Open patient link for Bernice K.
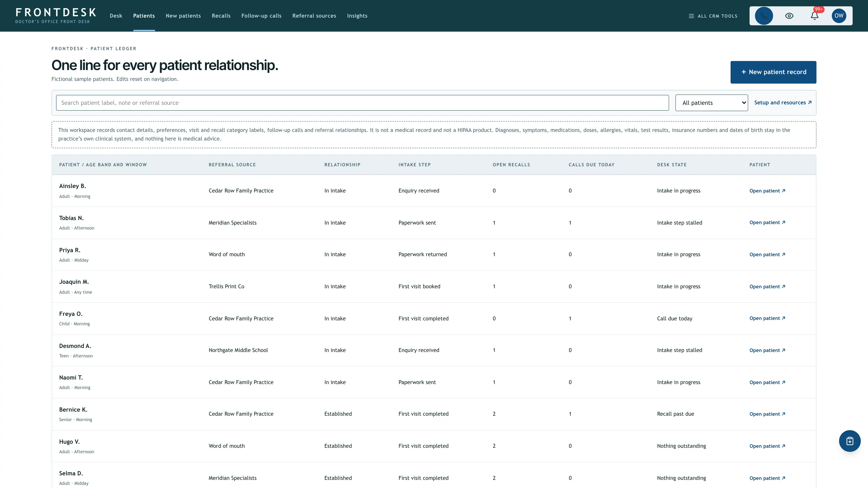Image resolution: width=868 pixels, height=488 pixels. 767,414
